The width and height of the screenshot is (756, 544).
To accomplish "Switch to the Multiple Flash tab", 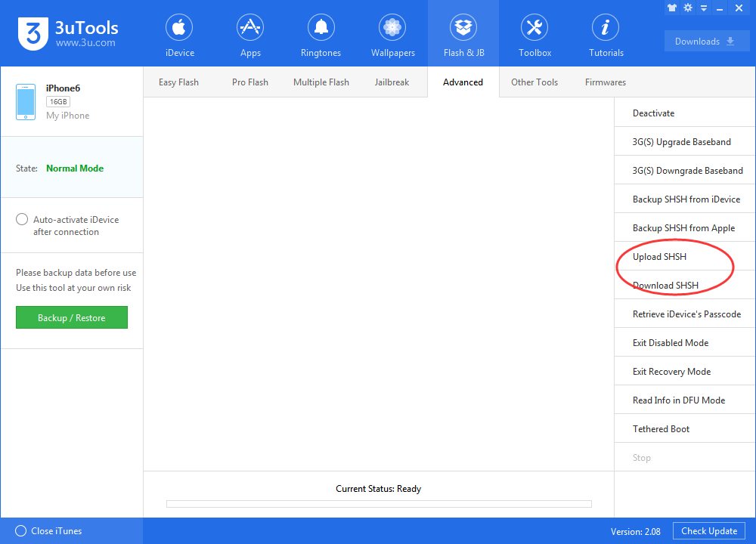I will click(x=321, y=82).
